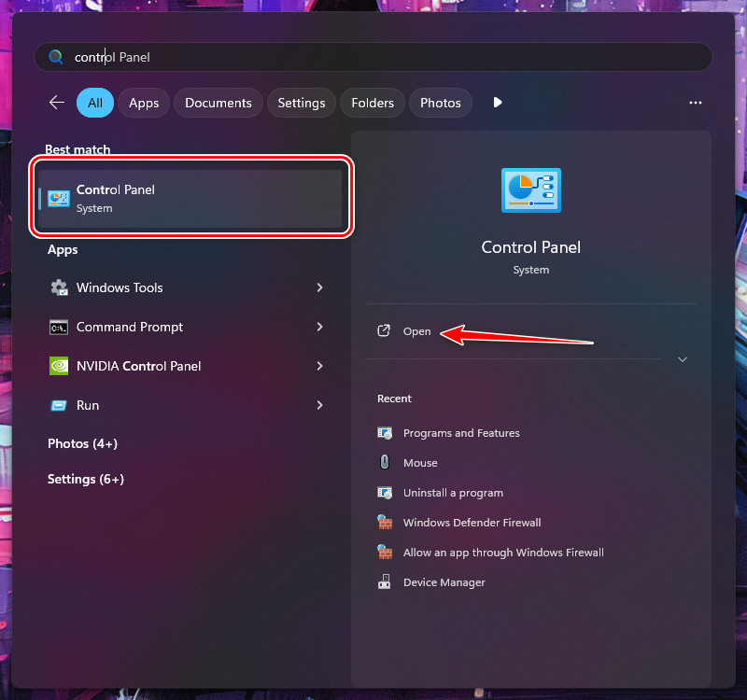Image resolution: width=747 pixels, height=700 pixels.
Task: Expand more actions with the down chevron
Action: pos(683,359)
